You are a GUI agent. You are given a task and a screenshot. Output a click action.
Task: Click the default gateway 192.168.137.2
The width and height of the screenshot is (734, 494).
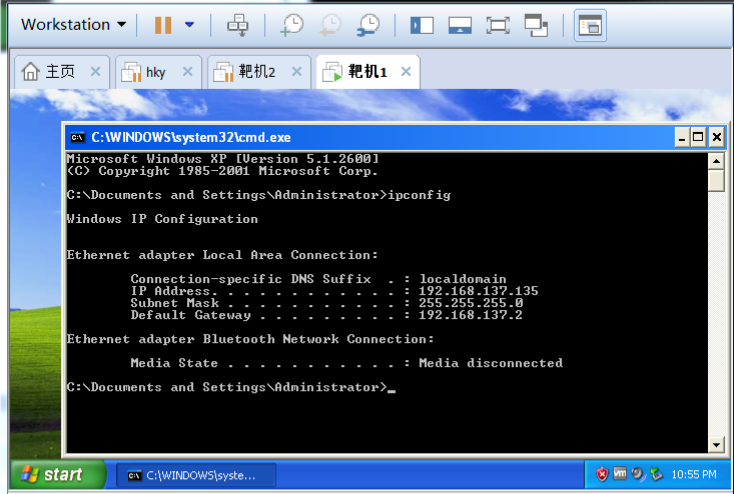(470, 315)
